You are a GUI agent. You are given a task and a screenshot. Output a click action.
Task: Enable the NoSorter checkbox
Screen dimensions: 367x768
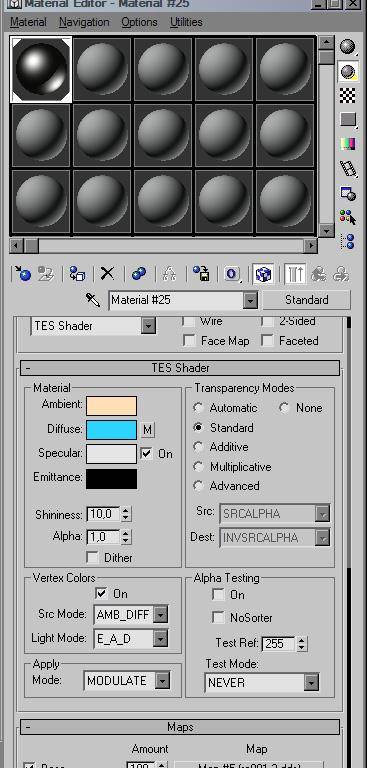[x=218, y=618]
